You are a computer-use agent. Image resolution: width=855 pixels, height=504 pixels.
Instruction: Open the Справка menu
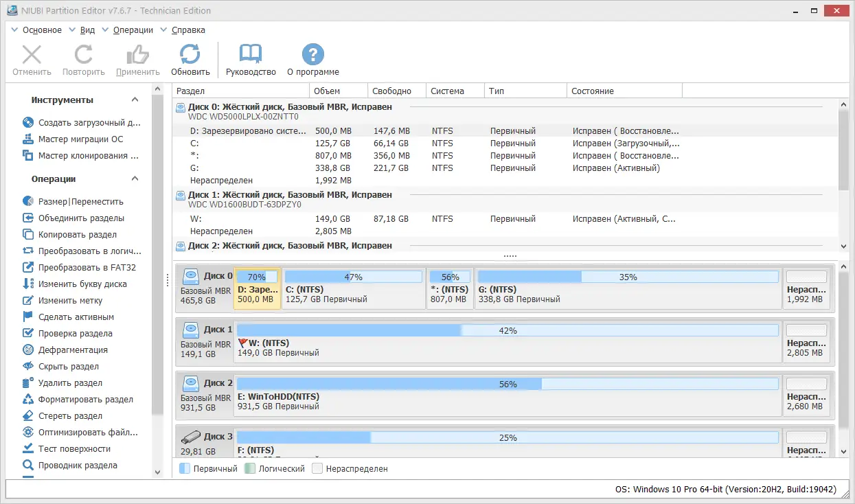coord(183,30)
